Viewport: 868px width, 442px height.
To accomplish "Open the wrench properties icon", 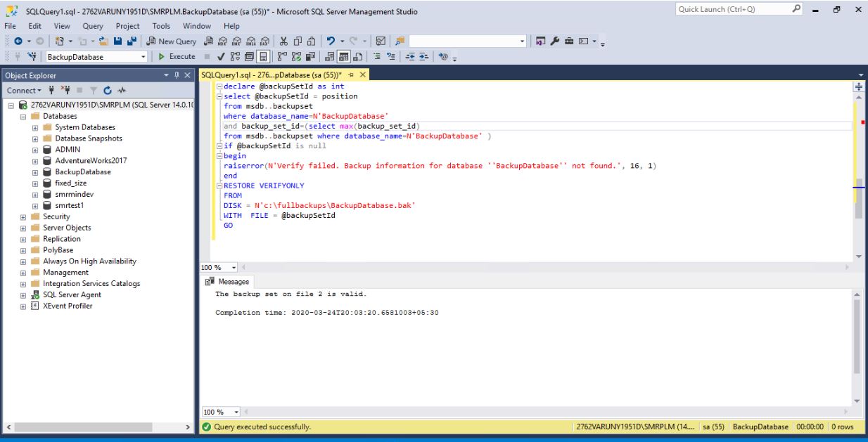I will (555, 41).
